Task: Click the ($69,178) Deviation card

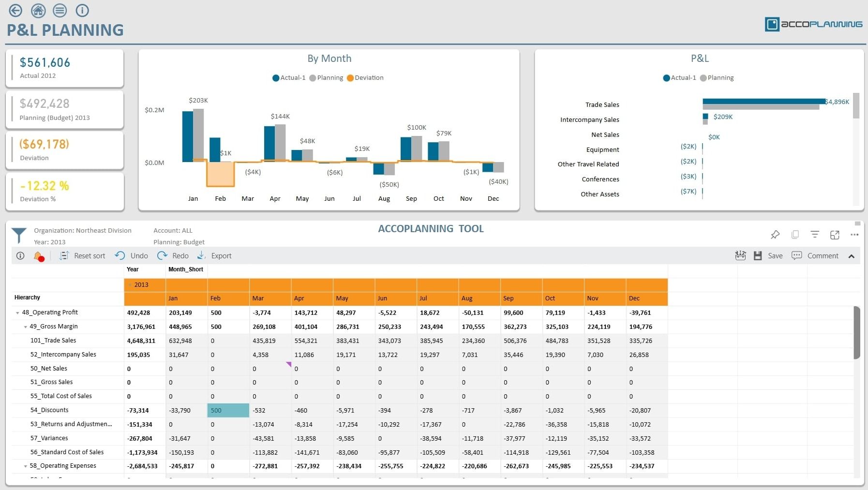Action: point(65,150)
